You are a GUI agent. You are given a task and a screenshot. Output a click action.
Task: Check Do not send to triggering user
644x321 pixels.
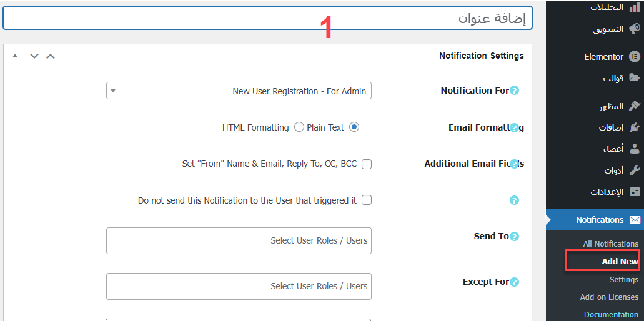(x=367, y=200)
